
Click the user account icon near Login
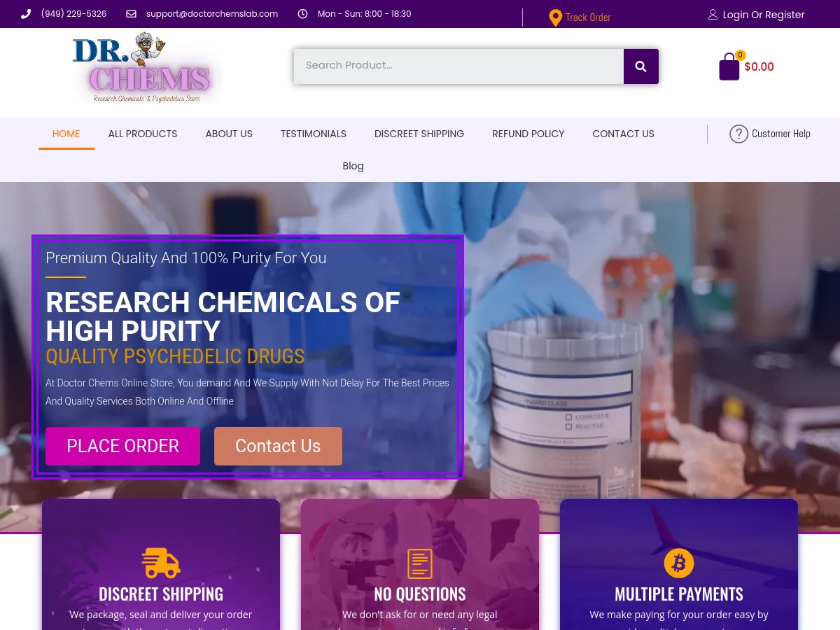click(x=713, y=14)
